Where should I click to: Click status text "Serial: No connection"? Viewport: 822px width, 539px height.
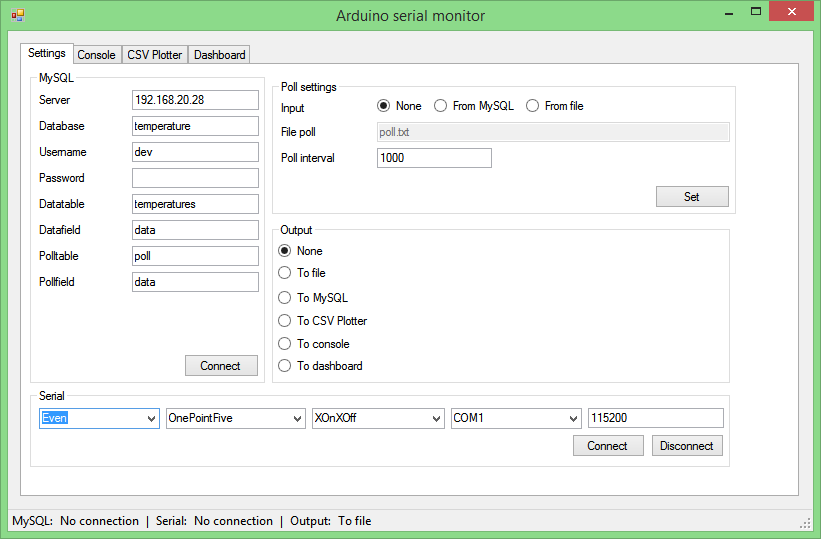(x=214, y=521)
